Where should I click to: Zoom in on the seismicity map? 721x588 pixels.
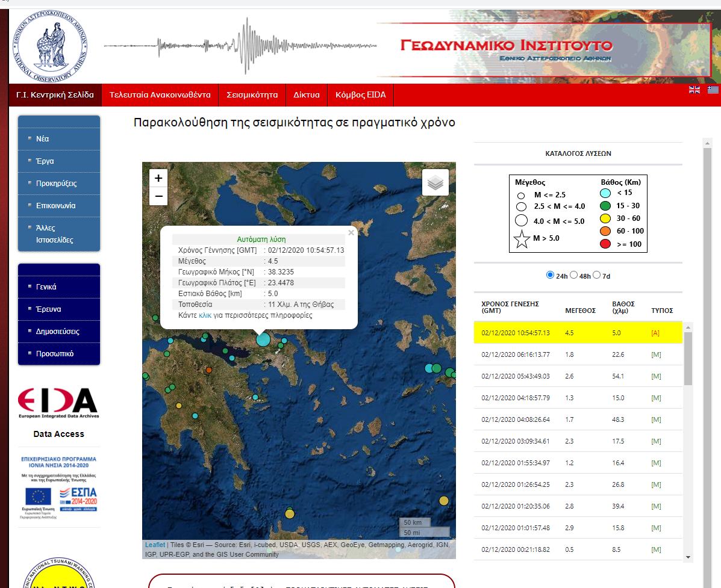158,178
